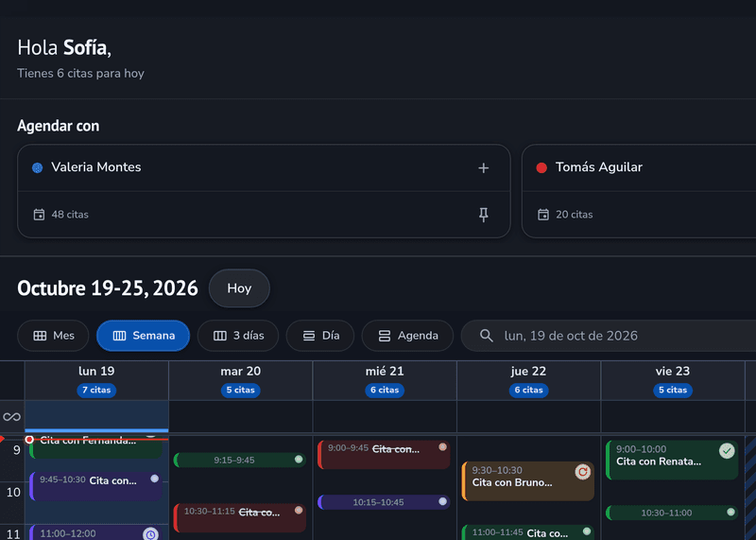Select the lun 19 day header
This screenshot has height=540, width=756.
(x=96, y=380)
